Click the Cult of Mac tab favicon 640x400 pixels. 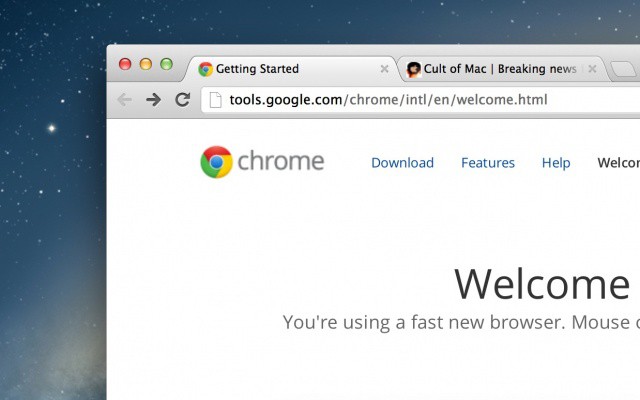coord(413,69)
